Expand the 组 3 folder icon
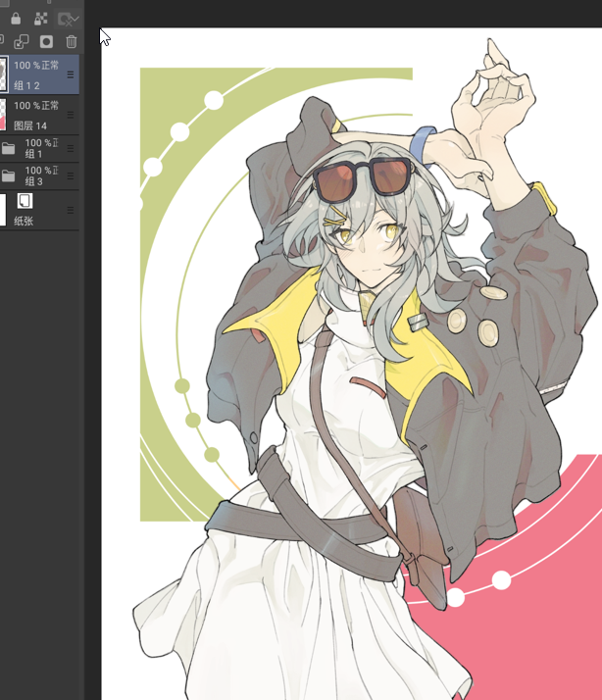Image resolution: width=602 pixels, height=700 pixels. (x=9, y=176)
